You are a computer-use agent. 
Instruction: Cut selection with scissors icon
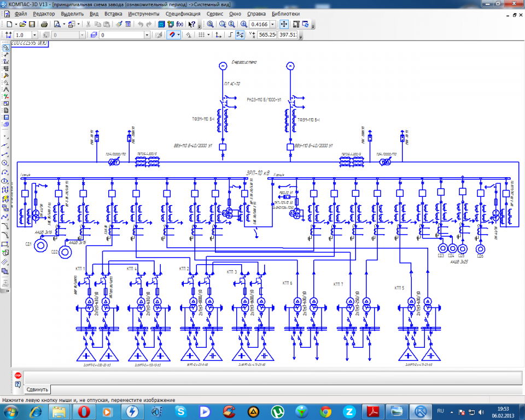[89, 24]
